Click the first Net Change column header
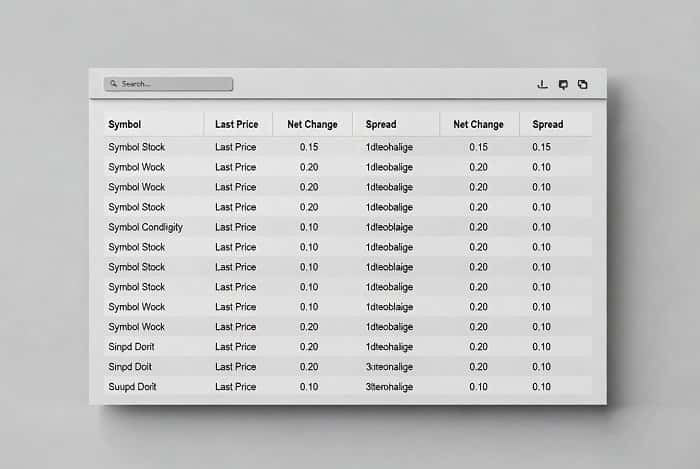The height and width of the screenshot is (469, 700). click(312, 125)
